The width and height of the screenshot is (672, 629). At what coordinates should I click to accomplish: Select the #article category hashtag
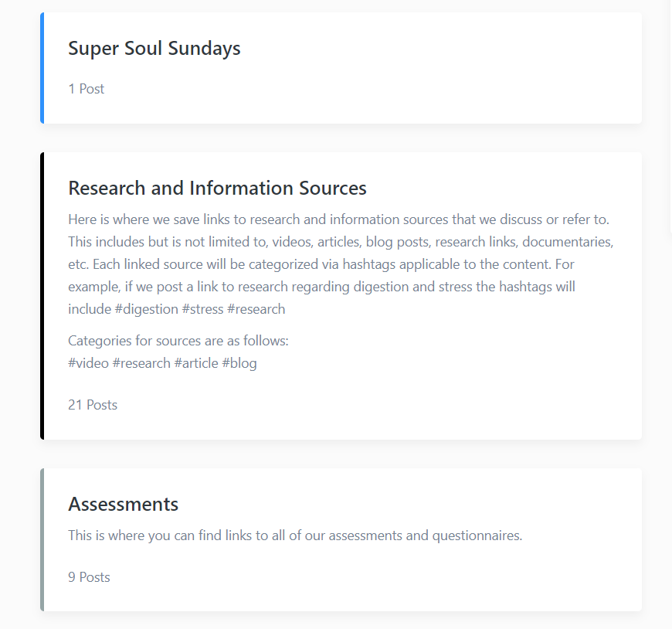click(x=196, y=362)
